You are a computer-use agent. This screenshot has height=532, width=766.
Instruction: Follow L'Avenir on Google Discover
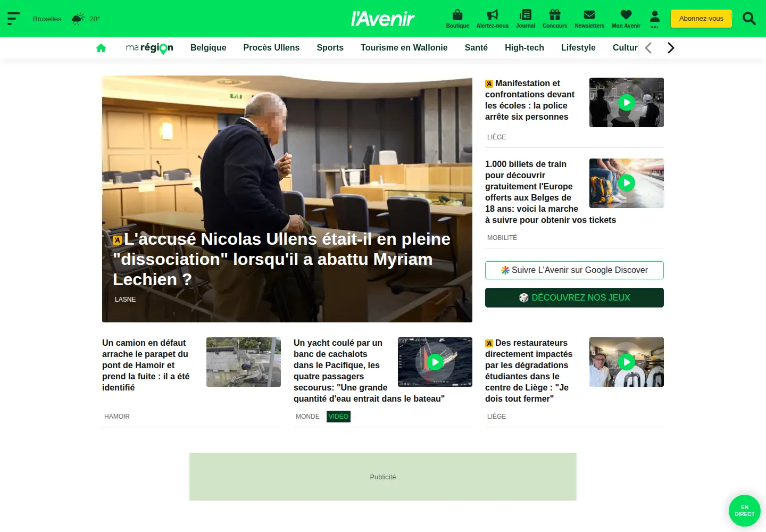pos(574,270)
